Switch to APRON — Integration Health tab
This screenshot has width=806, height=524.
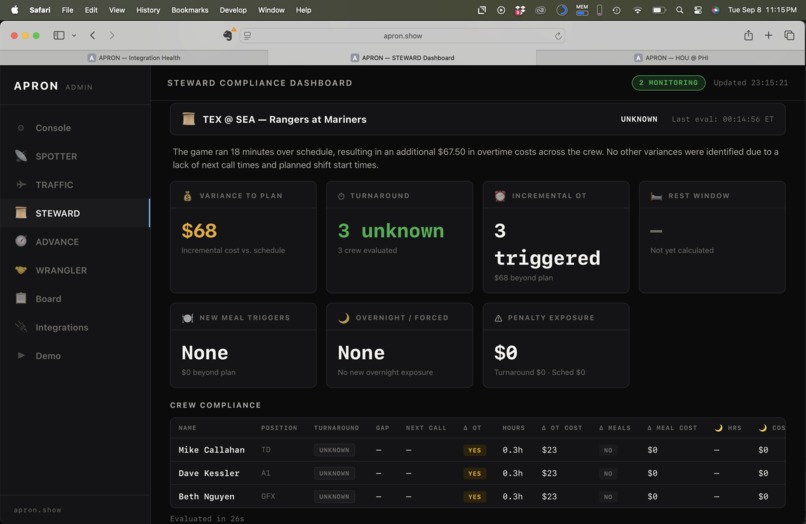click(134, 58)
